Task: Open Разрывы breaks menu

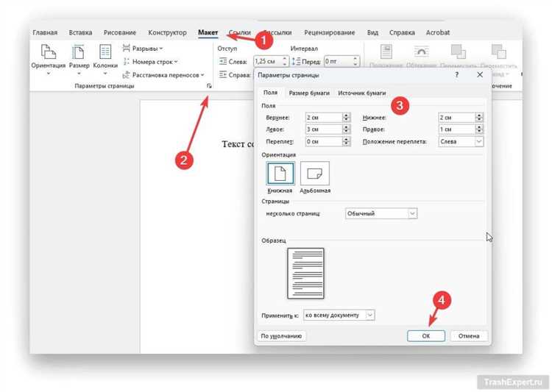Action: tap(143, 49)
